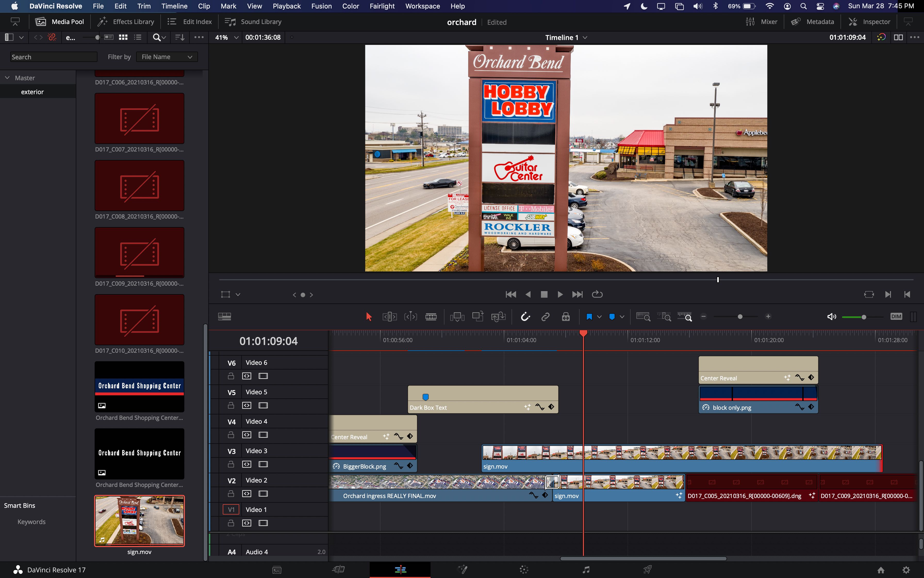Open the File Name filter dropdown
Viewport: 924px width, 578px height.
(167, 57)
